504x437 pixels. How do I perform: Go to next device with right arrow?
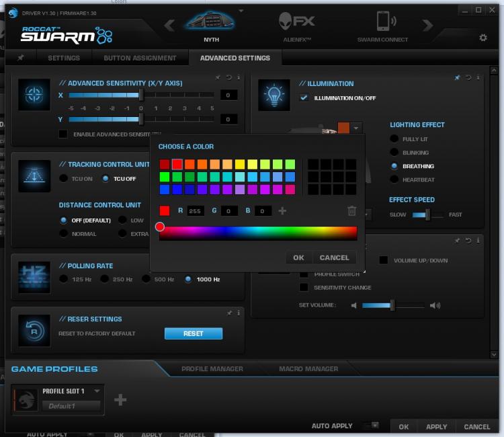(x=428, y=25)
